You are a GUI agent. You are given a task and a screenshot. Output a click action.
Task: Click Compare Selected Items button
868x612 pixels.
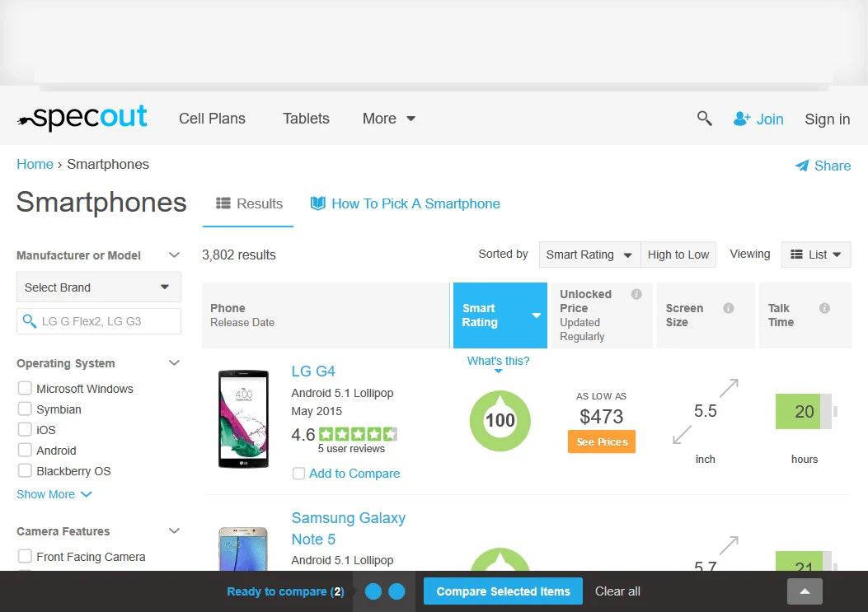coord(503,591)
